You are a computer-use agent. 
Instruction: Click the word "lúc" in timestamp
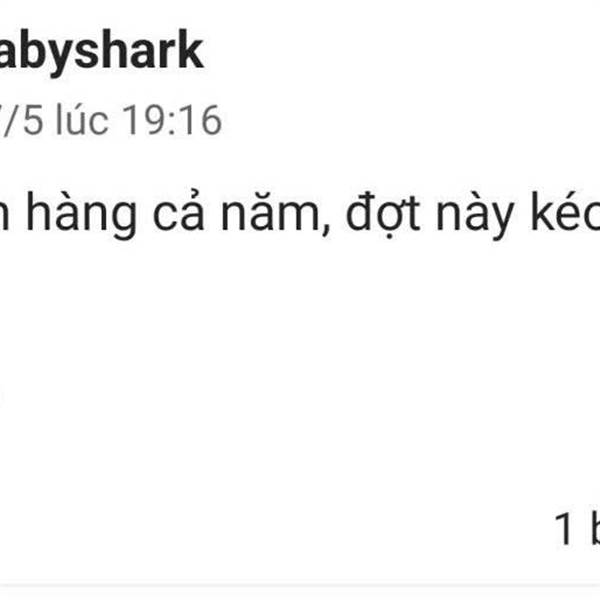point(82,120)
